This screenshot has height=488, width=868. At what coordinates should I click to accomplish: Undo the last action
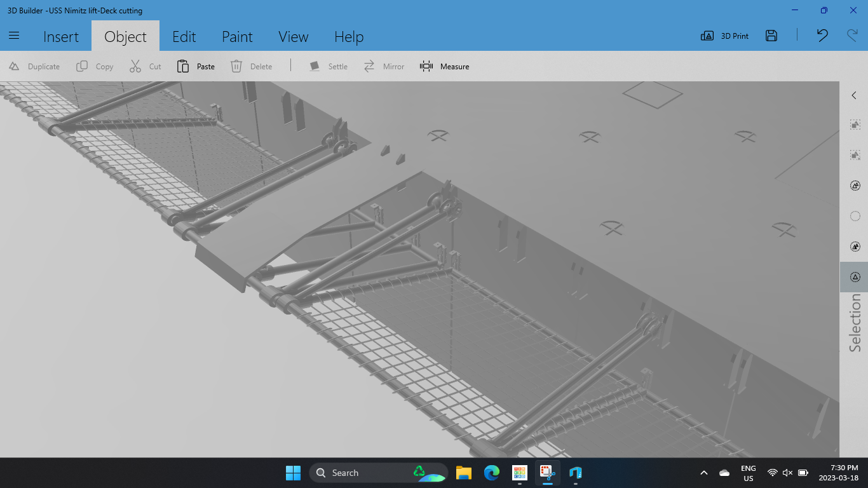pos(822,36)
